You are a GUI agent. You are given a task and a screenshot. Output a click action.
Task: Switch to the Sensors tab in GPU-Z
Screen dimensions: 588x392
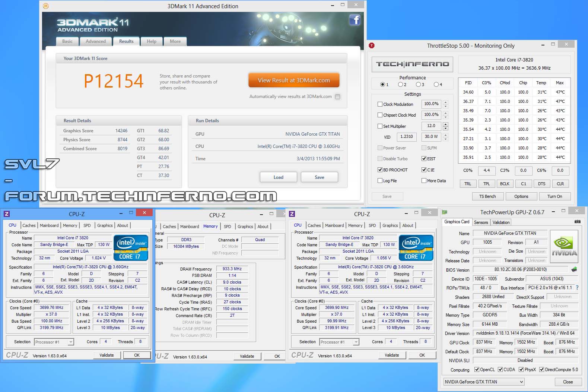[481, 222]
